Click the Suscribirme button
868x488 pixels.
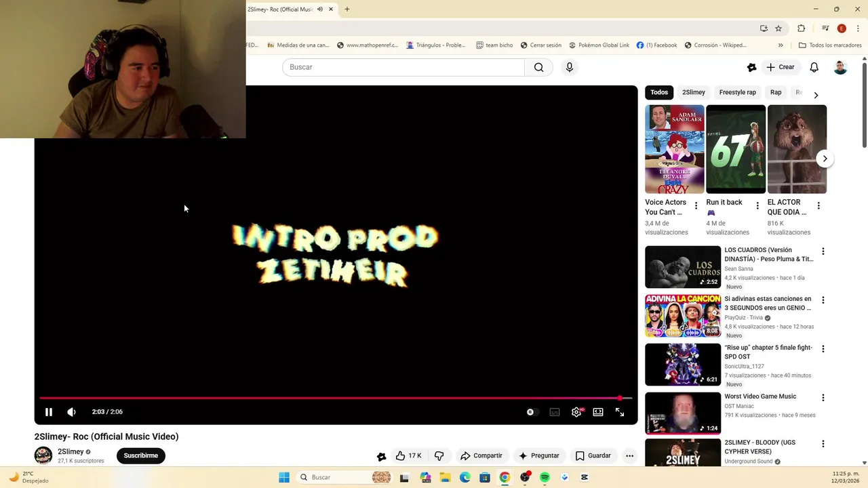(x=141, y=455)
